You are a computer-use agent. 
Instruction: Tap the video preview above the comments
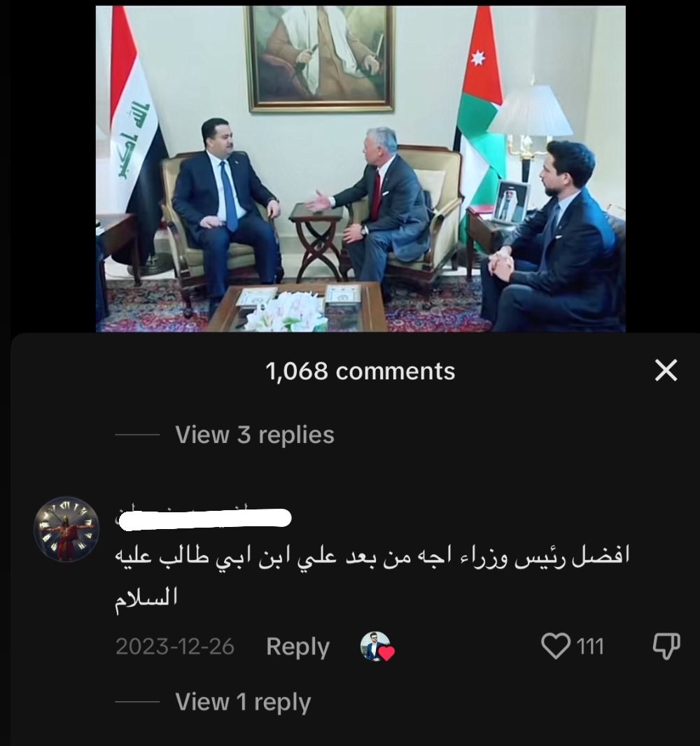360,169
